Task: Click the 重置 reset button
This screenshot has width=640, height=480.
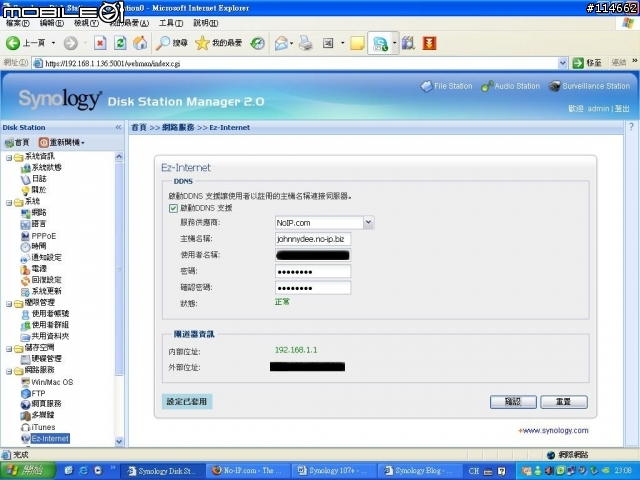Action: click(564, 402)
